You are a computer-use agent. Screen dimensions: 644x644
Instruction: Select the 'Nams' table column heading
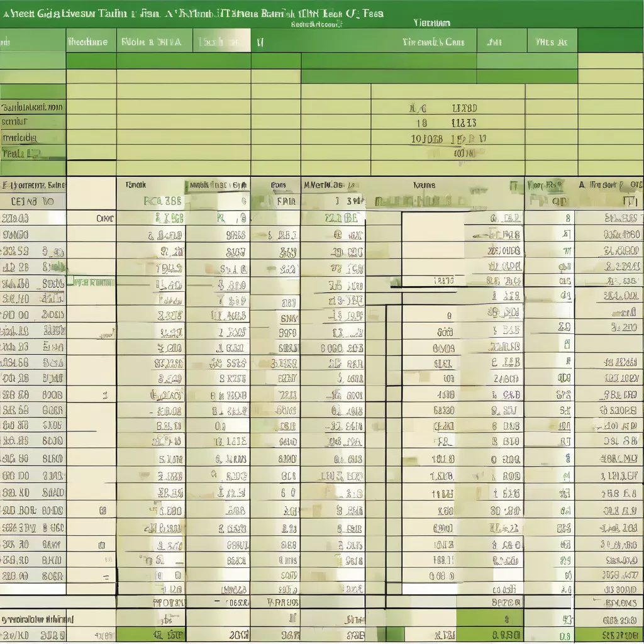[424, 186]
